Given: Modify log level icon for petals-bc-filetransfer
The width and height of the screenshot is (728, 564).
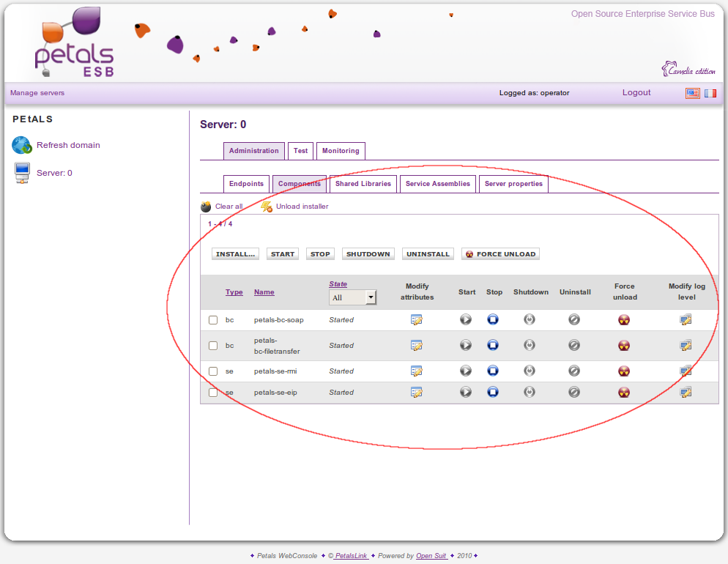Looking at the screenshot, I should (x=686, y=345).
